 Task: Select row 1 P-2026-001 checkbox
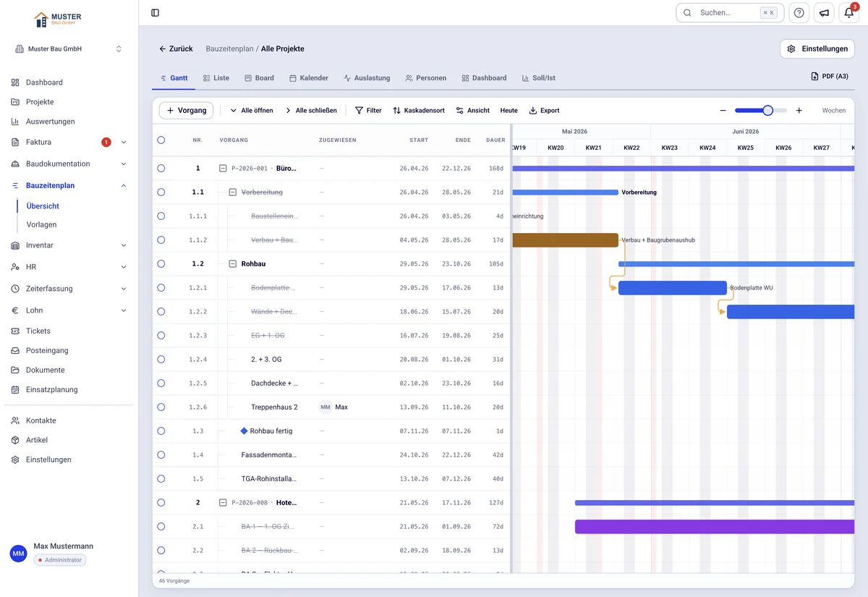161,168
